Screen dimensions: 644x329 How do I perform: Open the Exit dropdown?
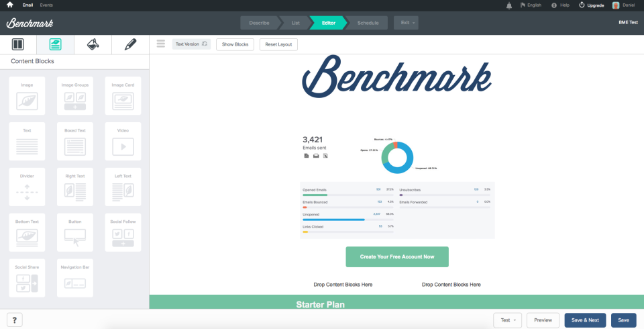[407, 23]
